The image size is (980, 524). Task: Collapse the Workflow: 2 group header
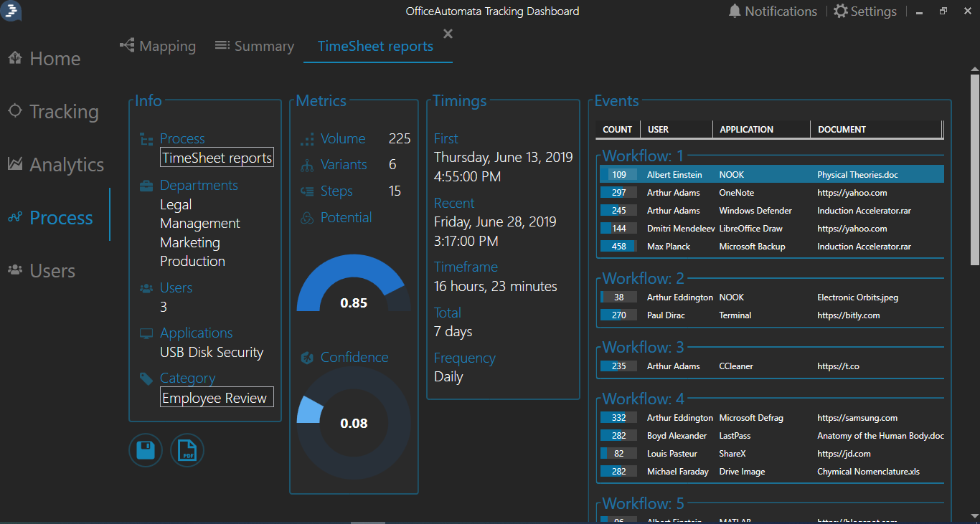coord(644,279)
